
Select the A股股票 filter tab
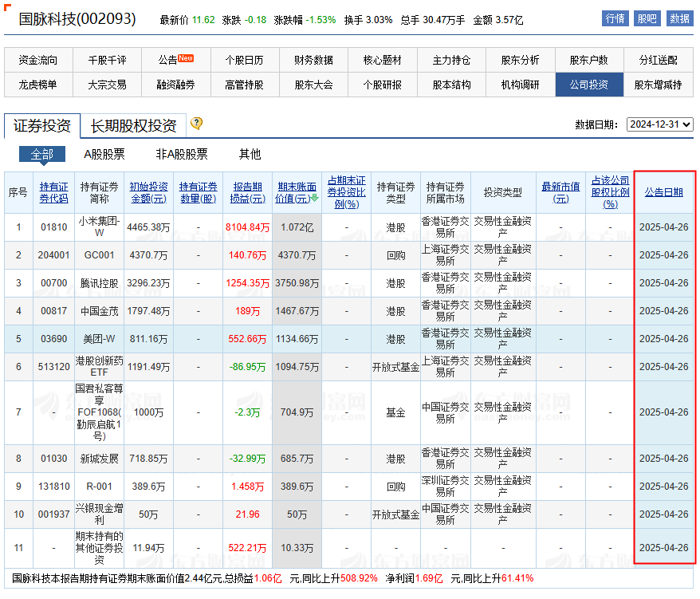click(104, 155)
